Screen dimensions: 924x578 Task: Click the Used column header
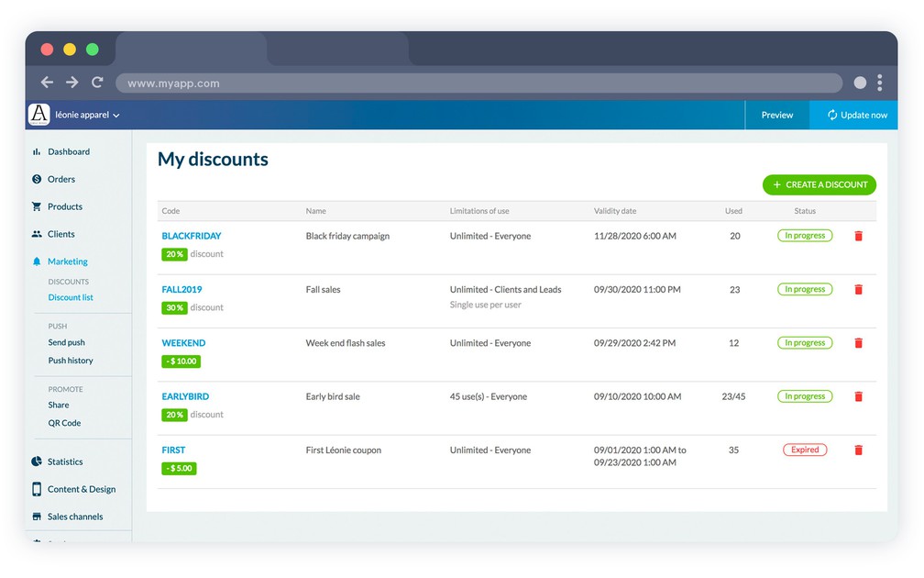733,211
